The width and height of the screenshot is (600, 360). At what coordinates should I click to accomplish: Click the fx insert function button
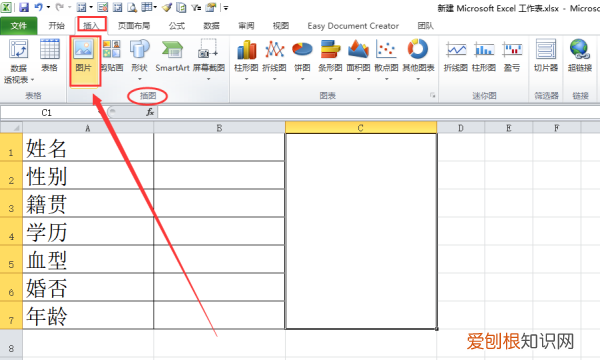click(x=150, y=112)
